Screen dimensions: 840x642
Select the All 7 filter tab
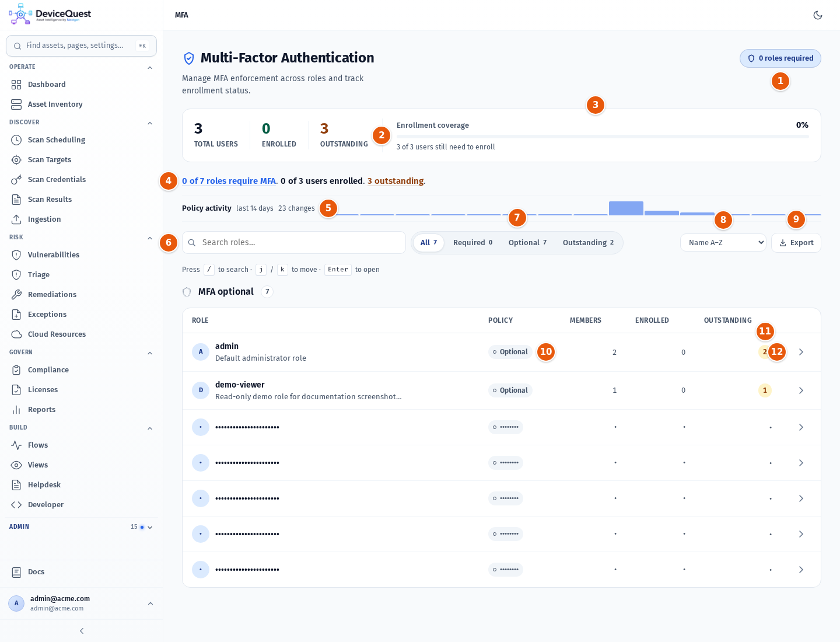pos(429,243)
